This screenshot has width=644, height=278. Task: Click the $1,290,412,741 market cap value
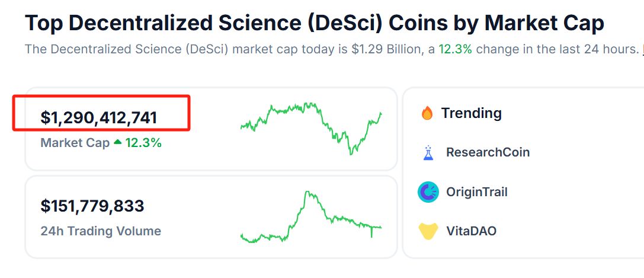pos(99,117)
